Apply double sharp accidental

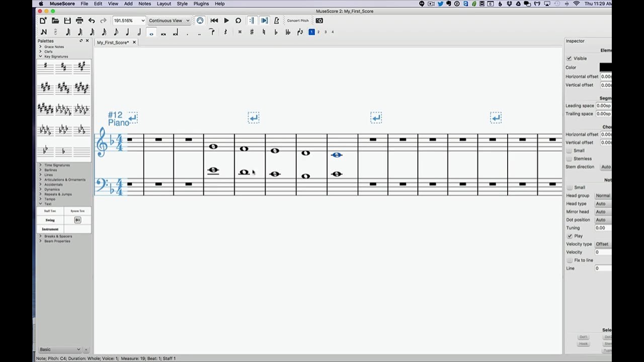[x=240, y=32]
